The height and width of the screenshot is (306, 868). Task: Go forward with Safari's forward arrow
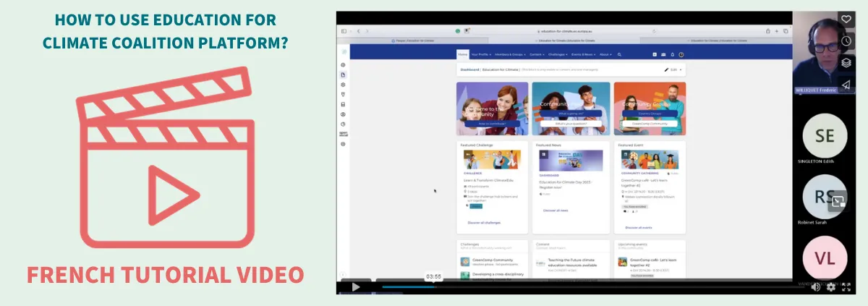tap(367, 31)
